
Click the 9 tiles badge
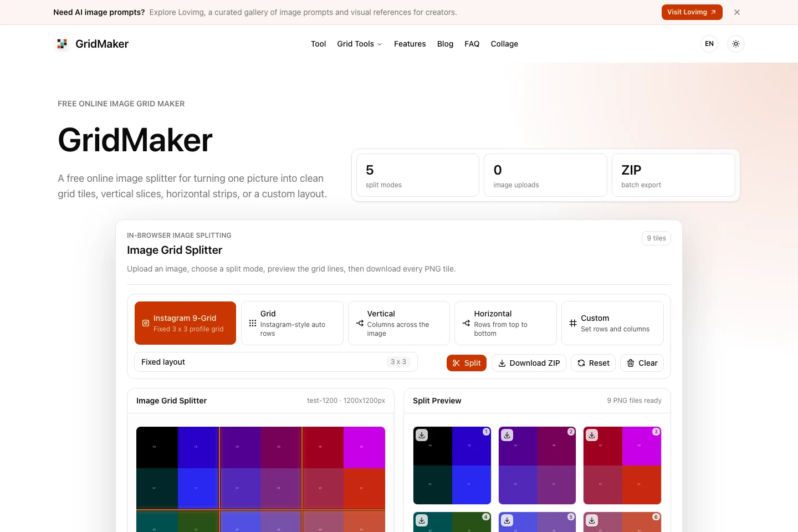coord(656,238)
